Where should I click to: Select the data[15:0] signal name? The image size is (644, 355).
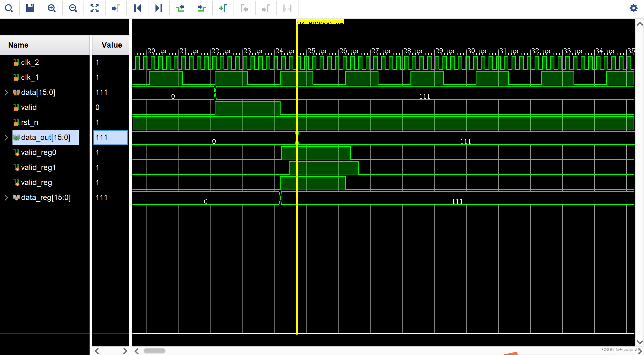pyautogui.click(x=38, y=93)
